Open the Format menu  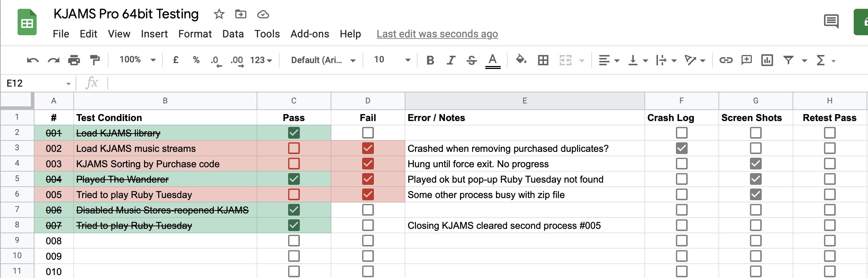point(195,34)
